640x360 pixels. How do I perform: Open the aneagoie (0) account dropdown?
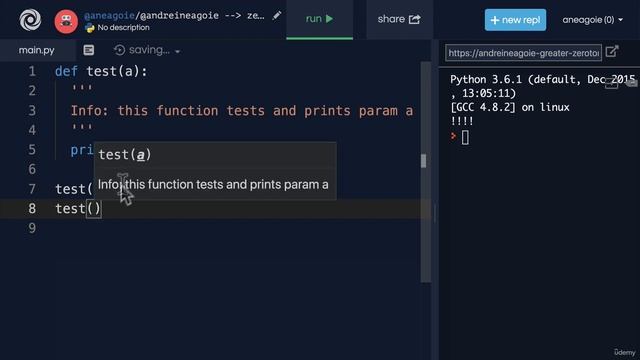[x=593, y=20]
